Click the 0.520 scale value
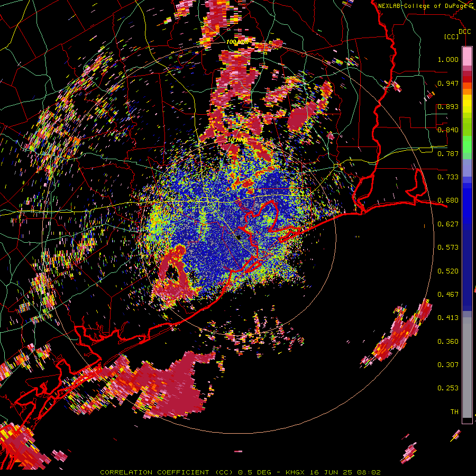 pyautogui.click(x=448, y=271)
